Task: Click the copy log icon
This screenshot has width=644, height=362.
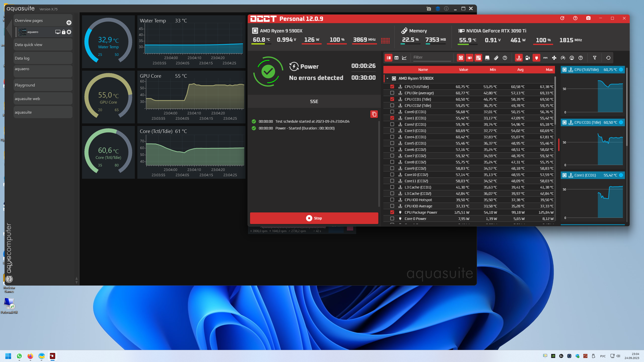Action: pyautogui.click(x=374, y=114)
